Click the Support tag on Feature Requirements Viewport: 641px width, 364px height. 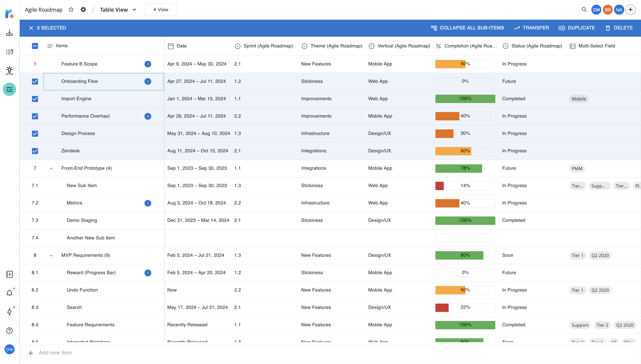[x=580, y=325]
